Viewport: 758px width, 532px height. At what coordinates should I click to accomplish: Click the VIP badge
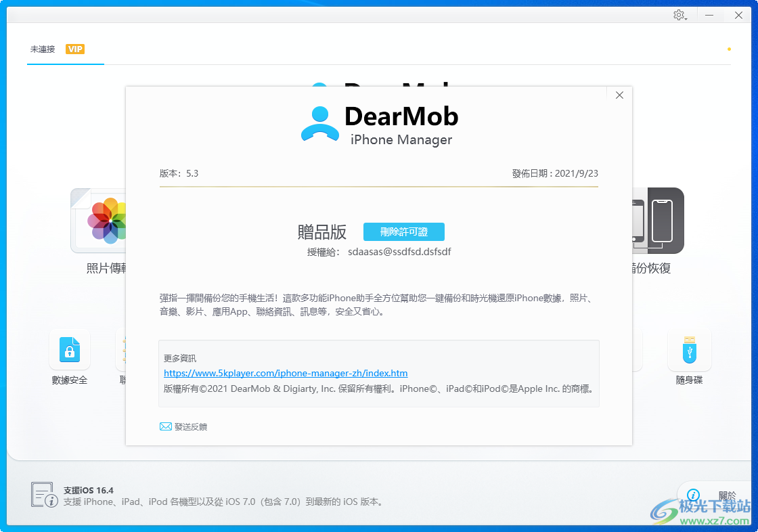pos(75,49)
